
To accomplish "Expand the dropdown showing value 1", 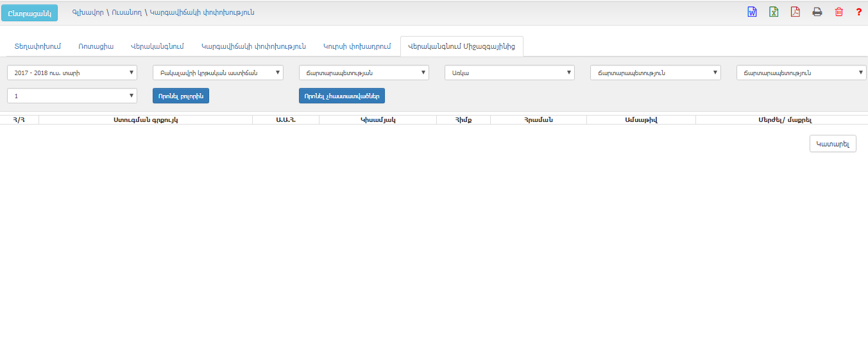I will coord(72,96).
